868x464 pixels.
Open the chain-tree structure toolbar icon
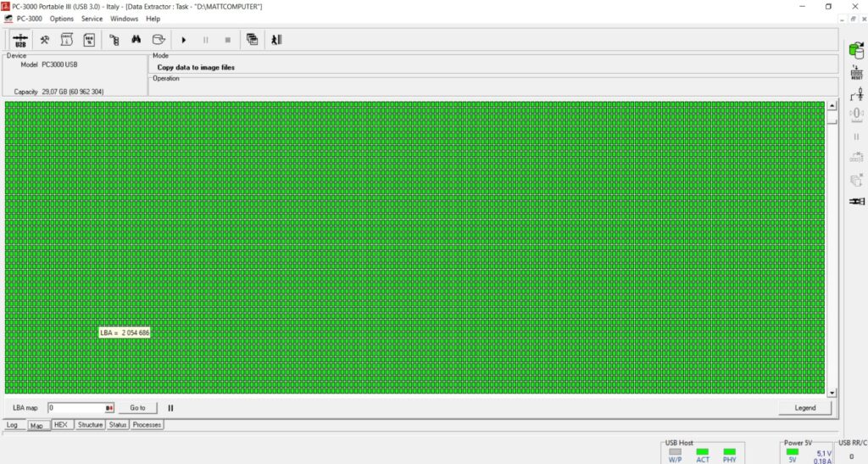tap(114, 40)
